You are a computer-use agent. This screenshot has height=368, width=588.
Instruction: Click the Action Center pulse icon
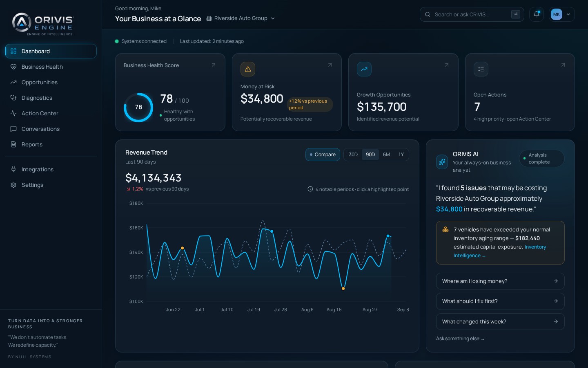click(13, 113)
